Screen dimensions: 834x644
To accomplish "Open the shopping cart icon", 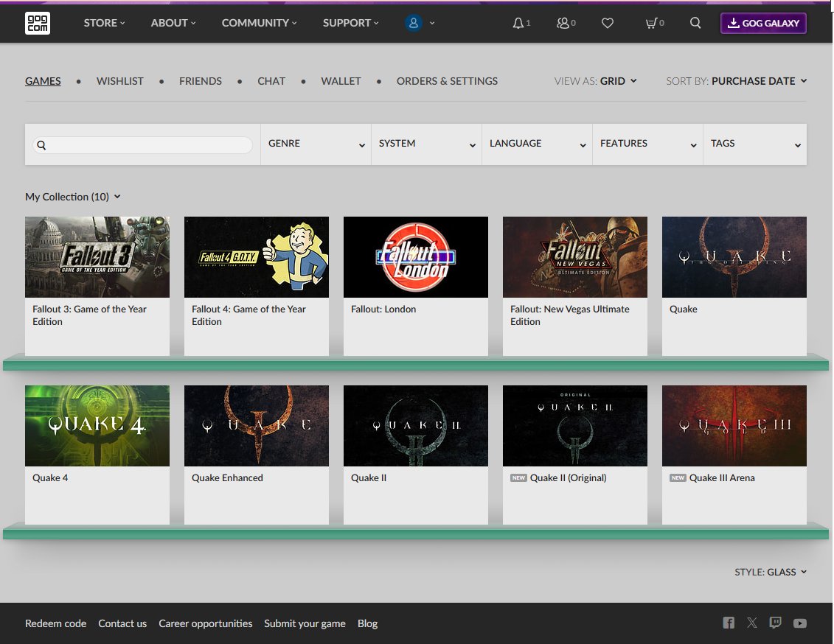I will 651,23.
